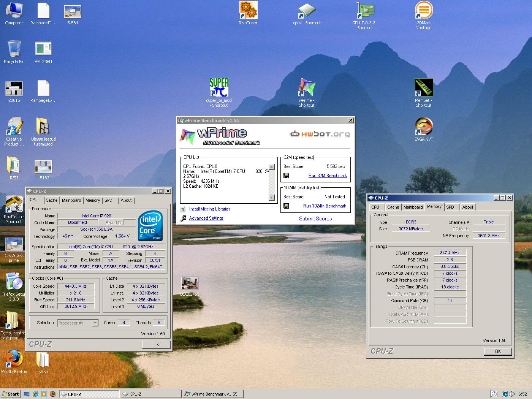
Task: Launch the super_pi_mod shortcut
Action: (219, 93)
